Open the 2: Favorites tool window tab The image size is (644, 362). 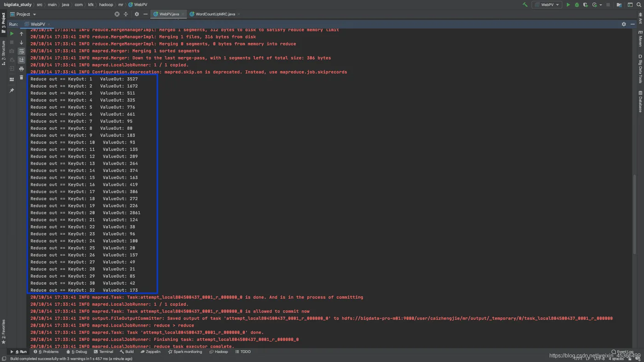[4, 332]
